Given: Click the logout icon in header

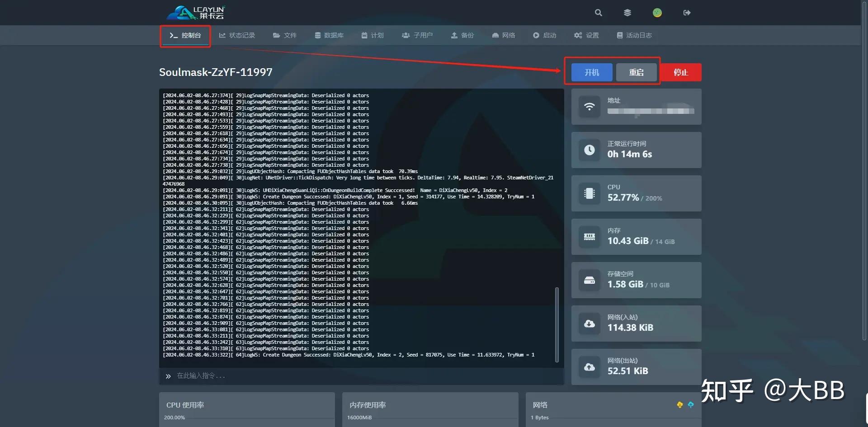Looking at the screenshot, I should [687, 13].
